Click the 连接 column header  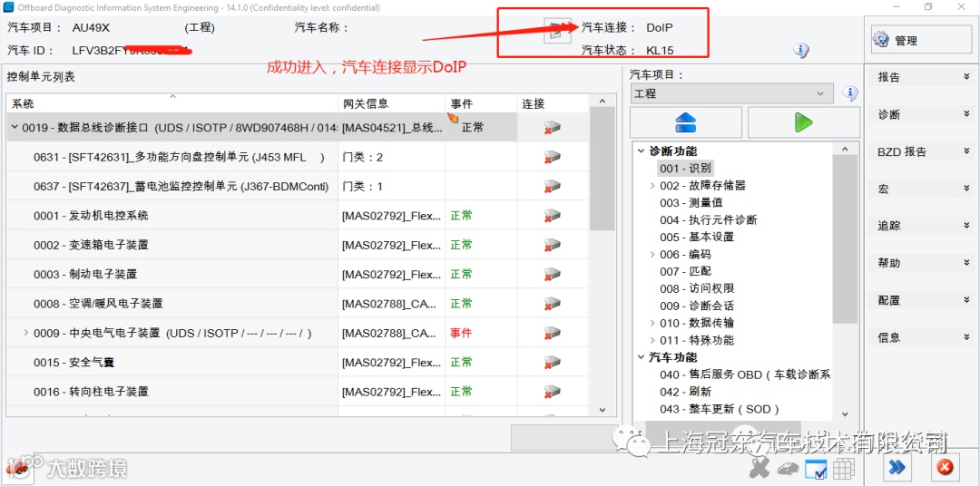pyautogui.click(x=553, y=103)
